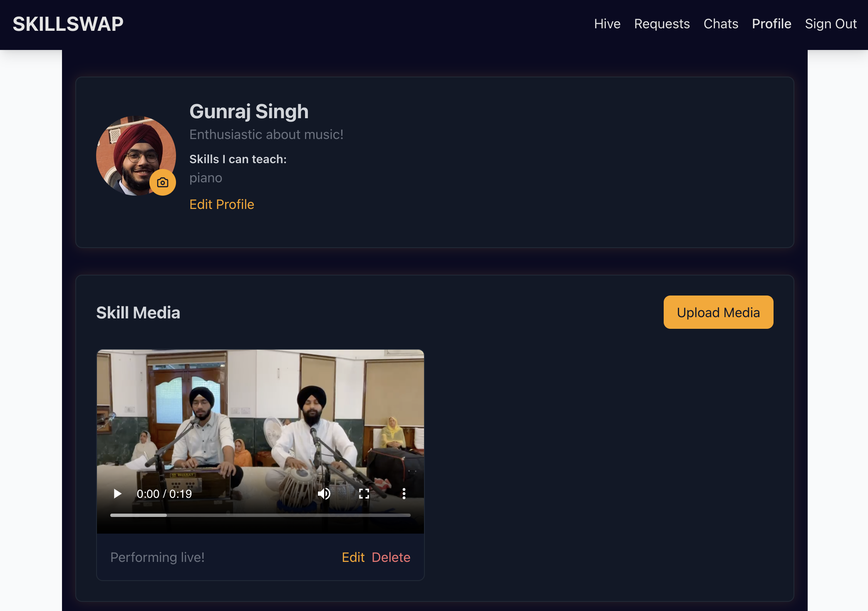
Task: Go to the Requests page
Action: tap(662, 24)
